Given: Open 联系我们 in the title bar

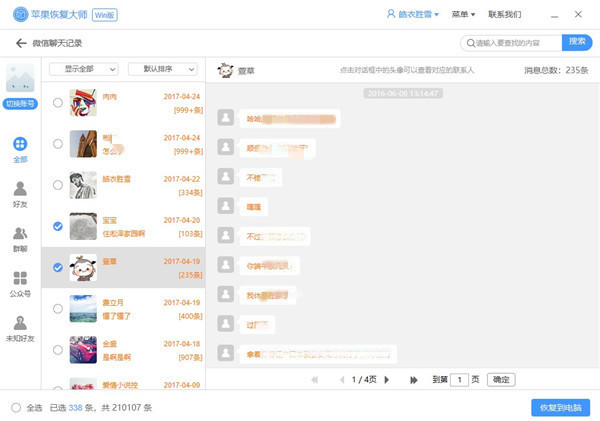Looking at the screenshot, I should [504, 14].
